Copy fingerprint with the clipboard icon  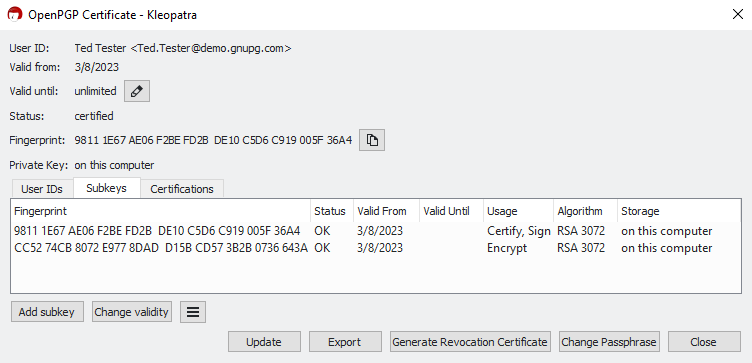(x=372, y=140)
